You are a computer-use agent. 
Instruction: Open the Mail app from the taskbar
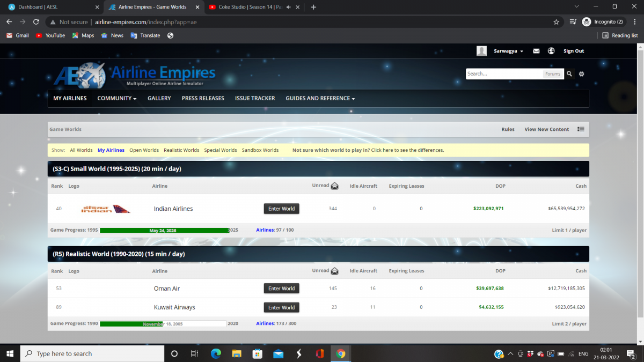tap(278, 354)
